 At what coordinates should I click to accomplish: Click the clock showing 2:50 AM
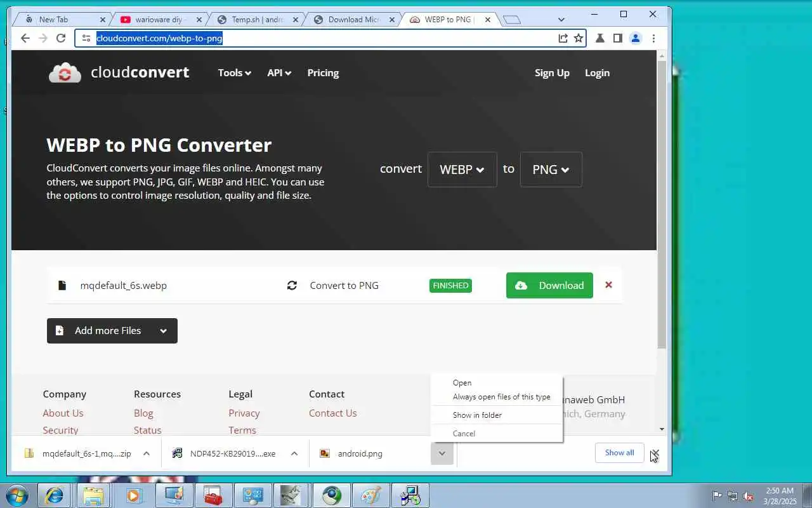(x=780, y=496)
